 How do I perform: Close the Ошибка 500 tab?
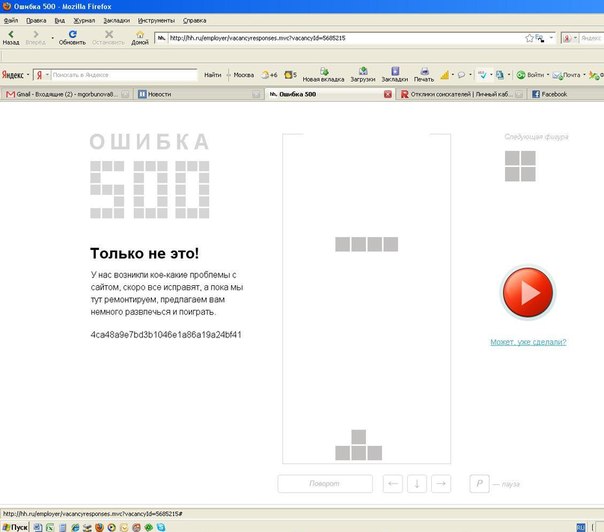click(388, 94)
